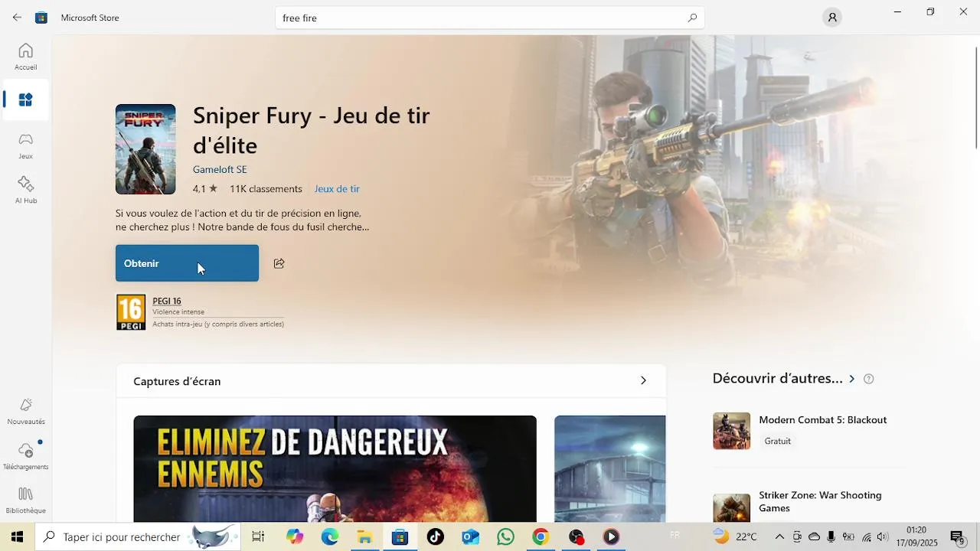Viewport: 980px width, 551px height.
Task: Click the Striker Zone game icon
Action: 731,508
